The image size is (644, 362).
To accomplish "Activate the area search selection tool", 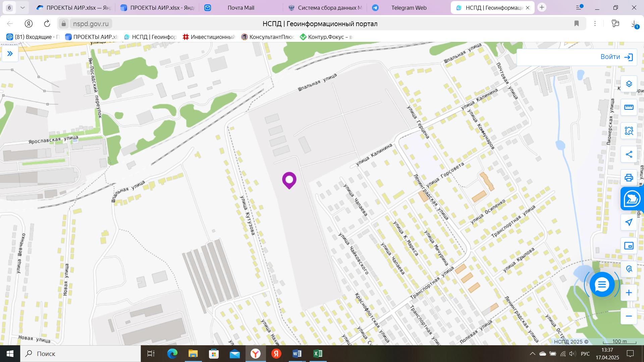I will tap(629, 131).
